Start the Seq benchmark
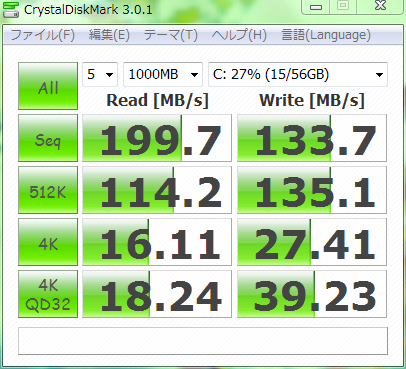Image resolution: width=406 pixels, height=369 pixels. [48, 138]
